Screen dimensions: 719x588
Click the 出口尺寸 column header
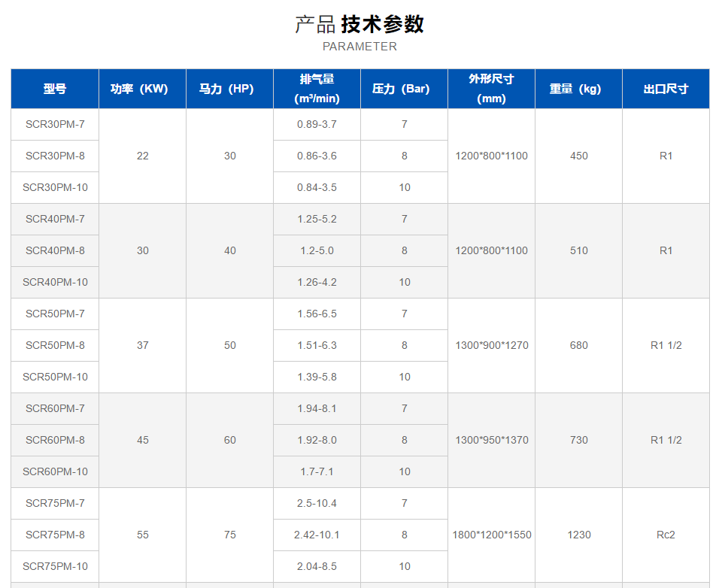point(666,89)
